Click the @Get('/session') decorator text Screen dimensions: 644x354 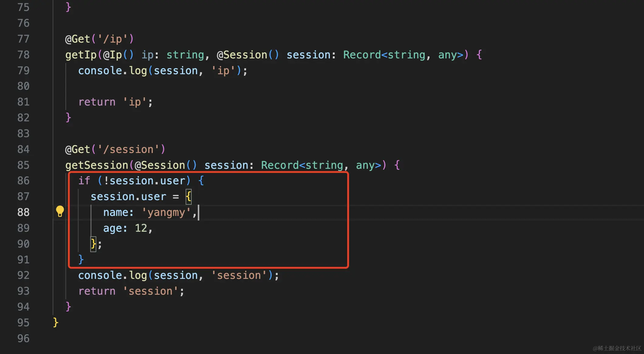click(115, 149)
